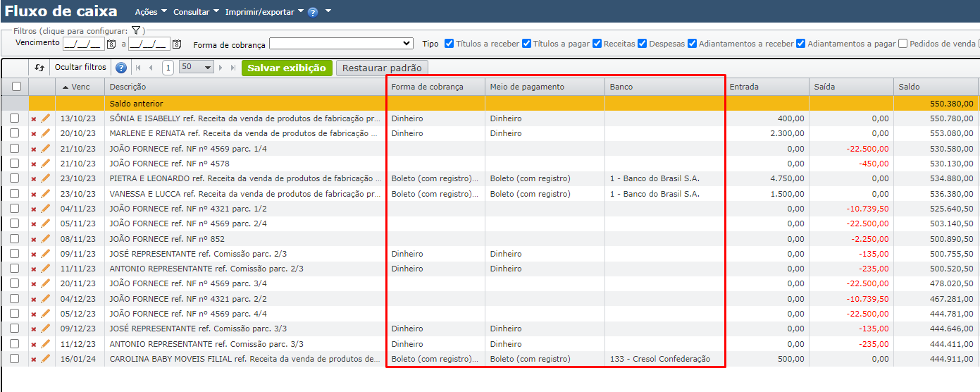Image resolution: width=980 pixels, height=392 pixels.
Task: Delete the MARLENE E RENATA entry
Action: point(33,133)
